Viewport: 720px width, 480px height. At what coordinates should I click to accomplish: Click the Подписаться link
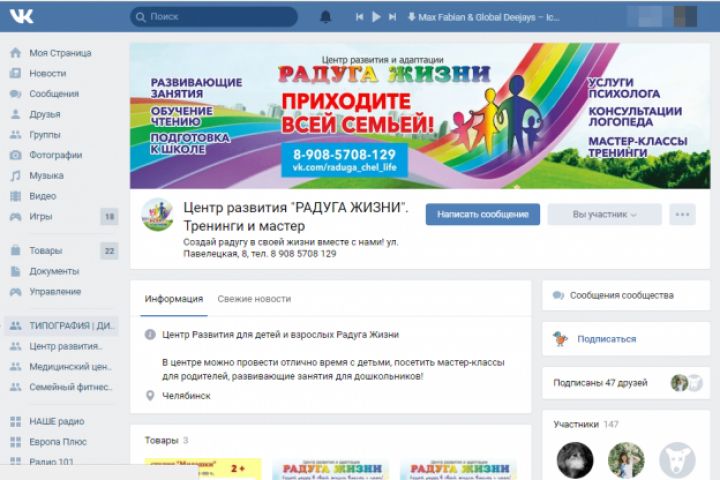tap(607, 339)
